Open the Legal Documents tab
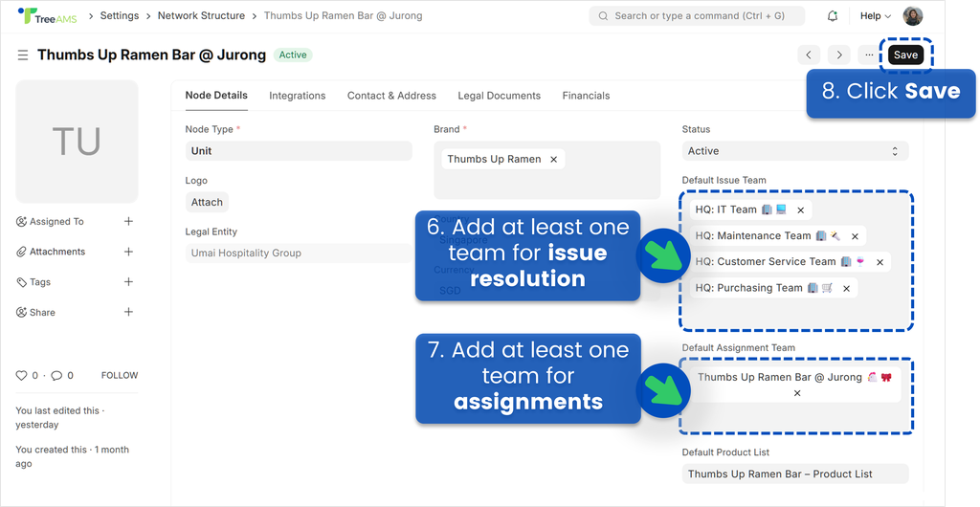This screenshot has width=980, height=507. coord(499,96)
